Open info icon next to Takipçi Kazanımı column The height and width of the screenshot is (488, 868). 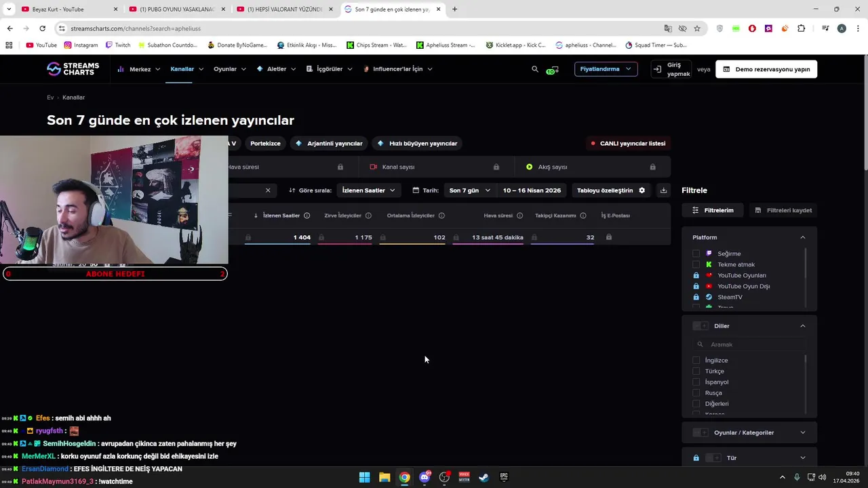(x=583, y=216)
